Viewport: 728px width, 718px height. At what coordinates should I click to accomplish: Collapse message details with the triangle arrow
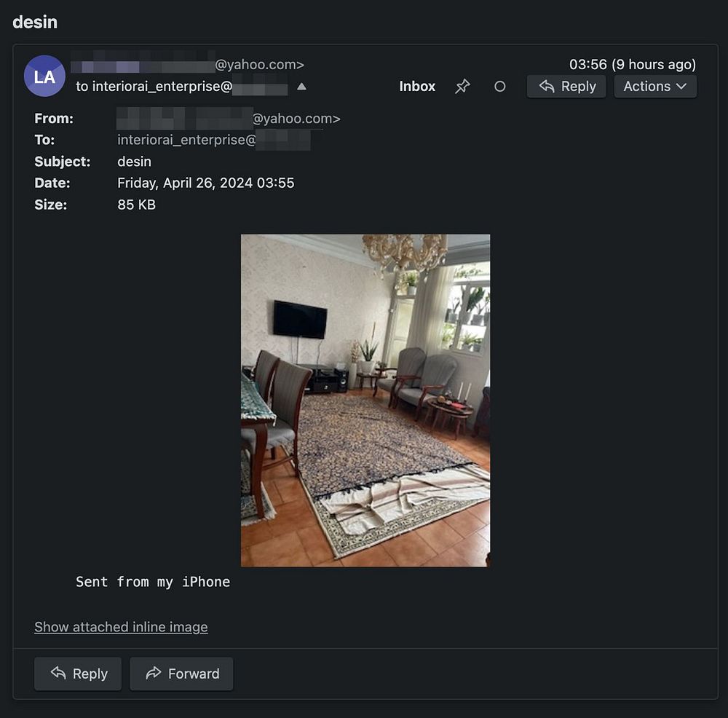pos(302,87)
